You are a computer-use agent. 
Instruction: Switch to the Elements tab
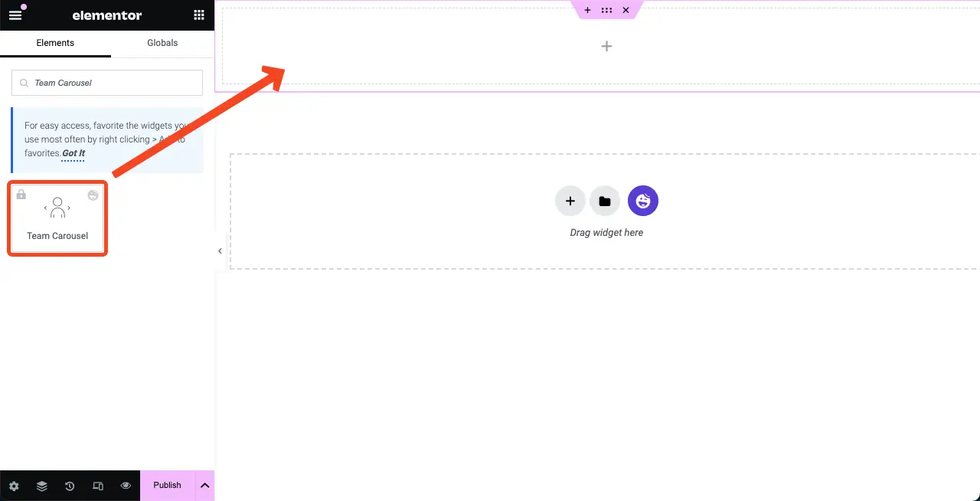tap(55, 43)
